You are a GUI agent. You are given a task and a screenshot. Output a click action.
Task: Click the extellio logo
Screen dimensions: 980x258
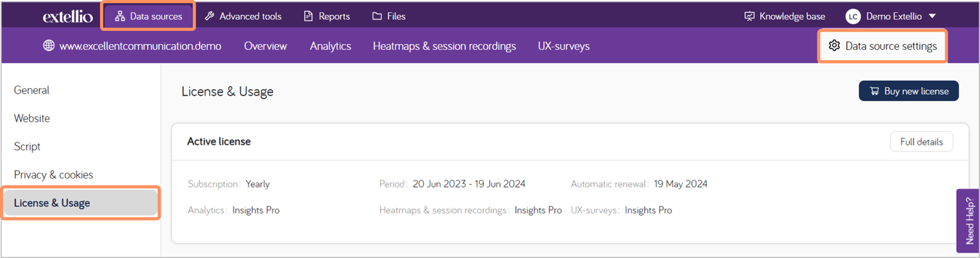click(68, 16)
